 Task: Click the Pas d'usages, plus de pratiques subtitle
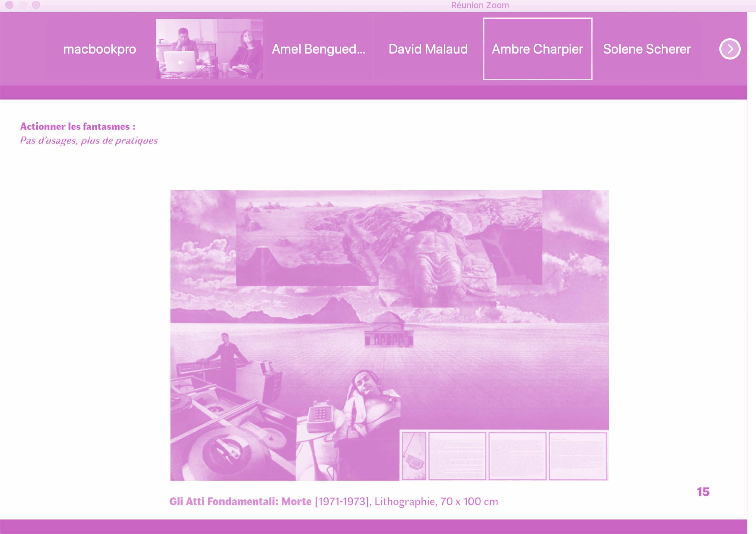click(x=89, y=140)
